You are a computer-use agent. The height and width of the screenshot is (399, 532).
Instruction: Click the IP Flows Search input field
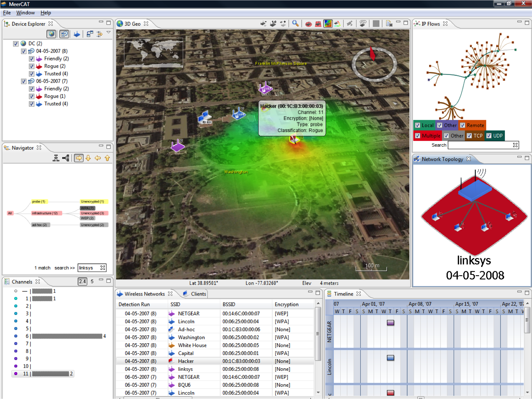(x=480, y=145)
